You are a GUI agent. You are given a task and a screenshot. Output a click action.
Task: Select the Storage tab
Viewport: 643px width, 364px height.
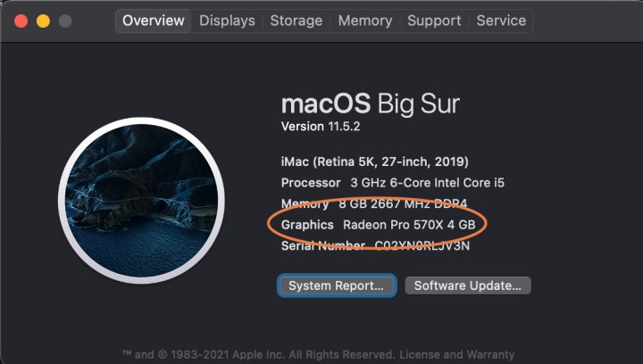[296, 21]
